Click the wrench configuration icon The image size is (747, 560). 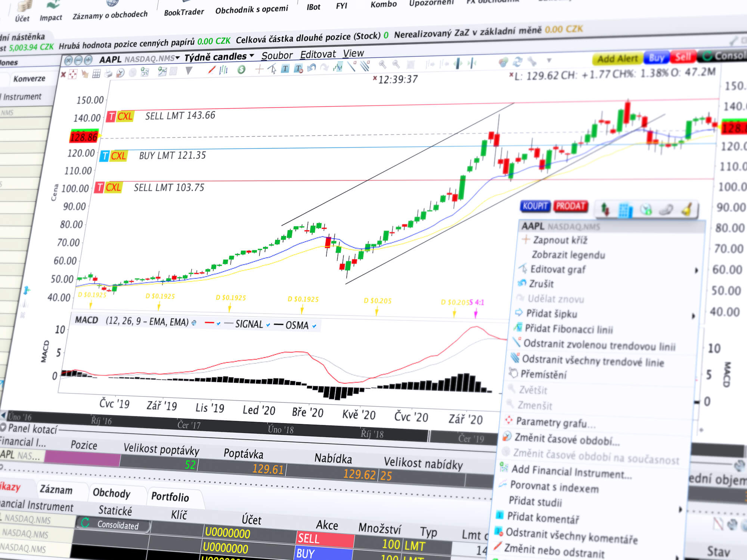pyautogui.click(x=532, y=61)
